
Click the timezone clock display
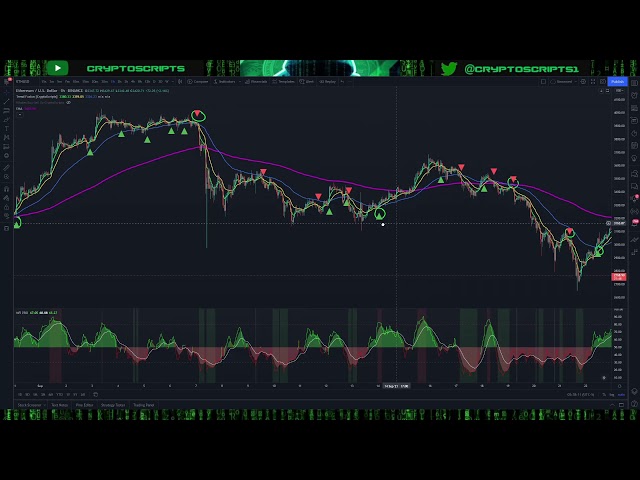[x=580, y=395]
